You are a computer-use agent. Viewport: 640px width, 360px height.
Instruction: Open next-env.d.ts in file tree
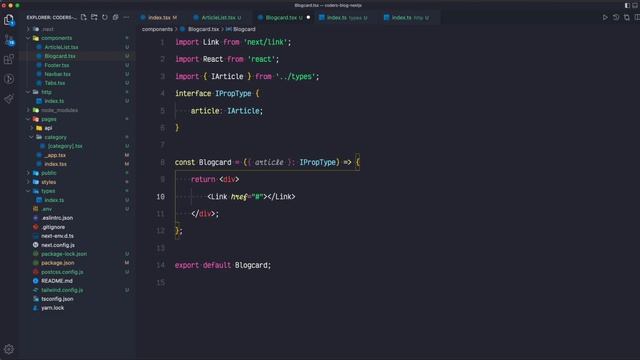coord(57,236)
